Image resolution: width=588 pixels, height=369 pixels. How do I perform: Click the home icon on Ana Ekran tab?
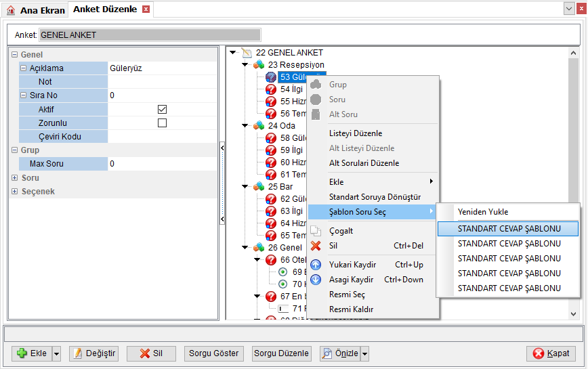pyautogui.click(x=11, y=10)
